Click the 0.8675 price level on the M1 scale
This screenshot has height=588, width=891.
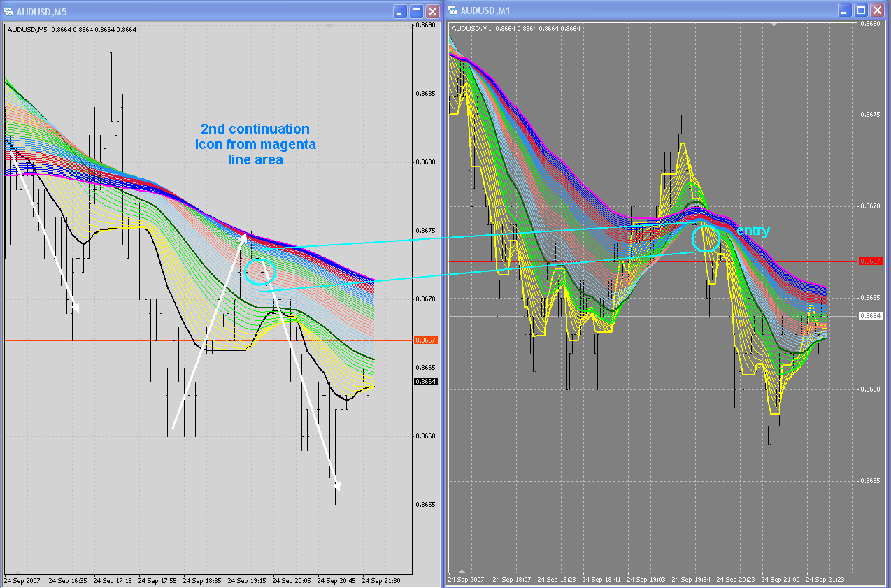click(871, 115)
